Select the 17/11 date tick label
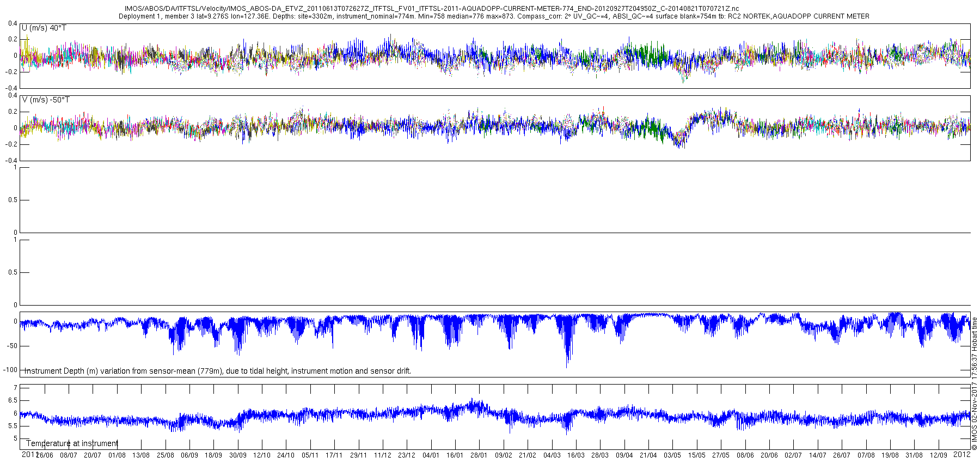 point(334,455)
